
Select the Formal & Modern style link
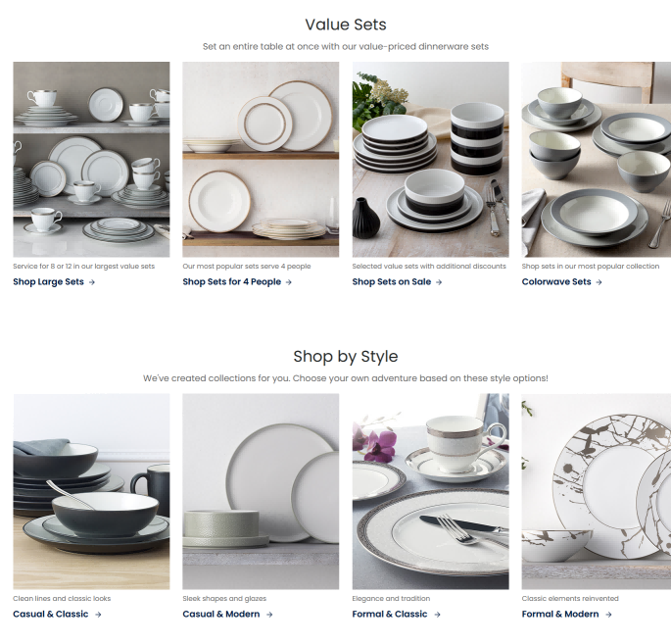(x=560, y=614)
